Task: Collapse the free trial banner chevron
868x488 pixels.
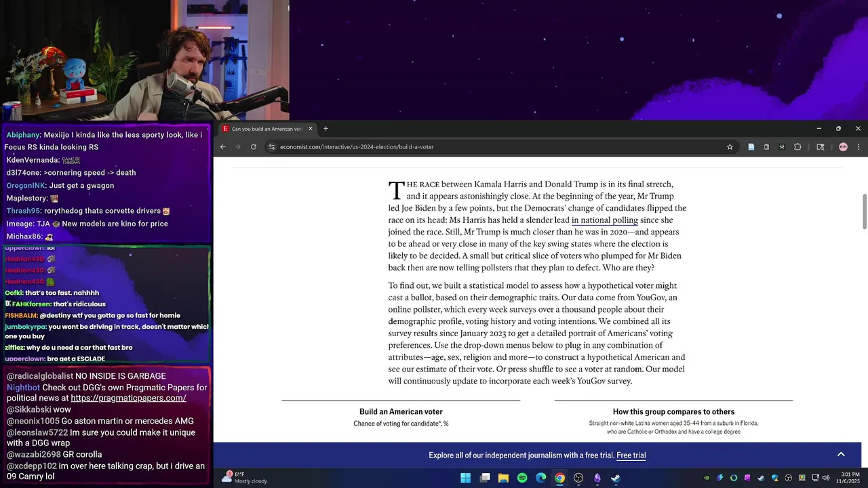Action: tap(841, 454)
